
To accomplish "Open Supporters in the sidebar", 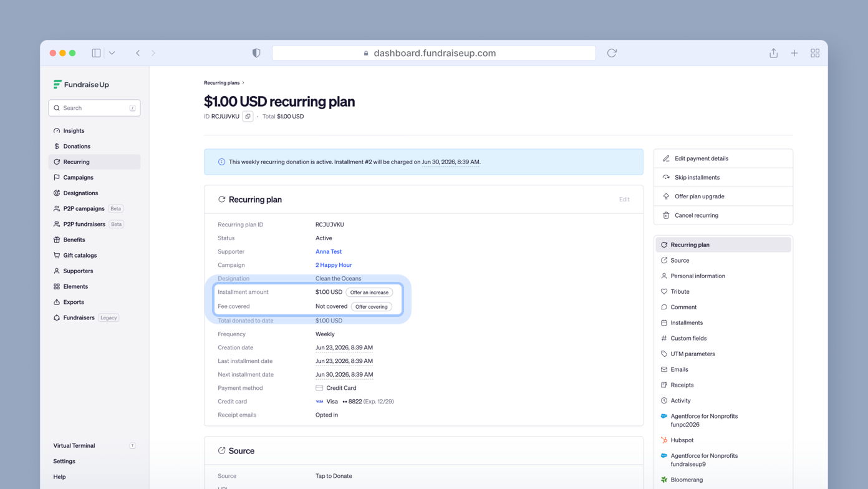I will tap(94, 271).
